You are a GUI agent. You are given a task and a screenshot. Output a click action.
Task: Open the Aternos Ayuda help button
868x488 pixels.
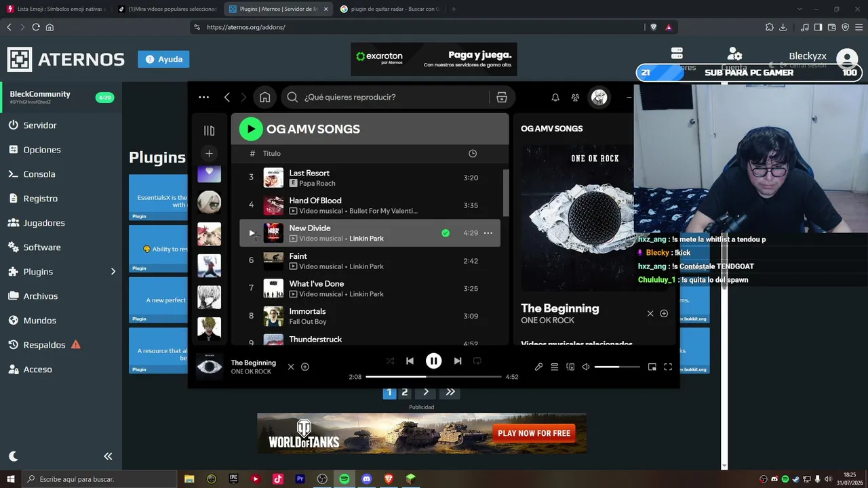(163, 59)
